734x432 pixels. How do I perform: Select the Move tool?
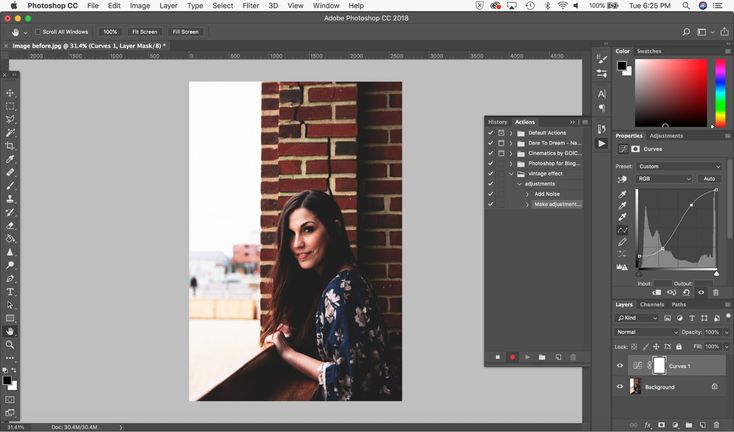(x=10, y=93)
